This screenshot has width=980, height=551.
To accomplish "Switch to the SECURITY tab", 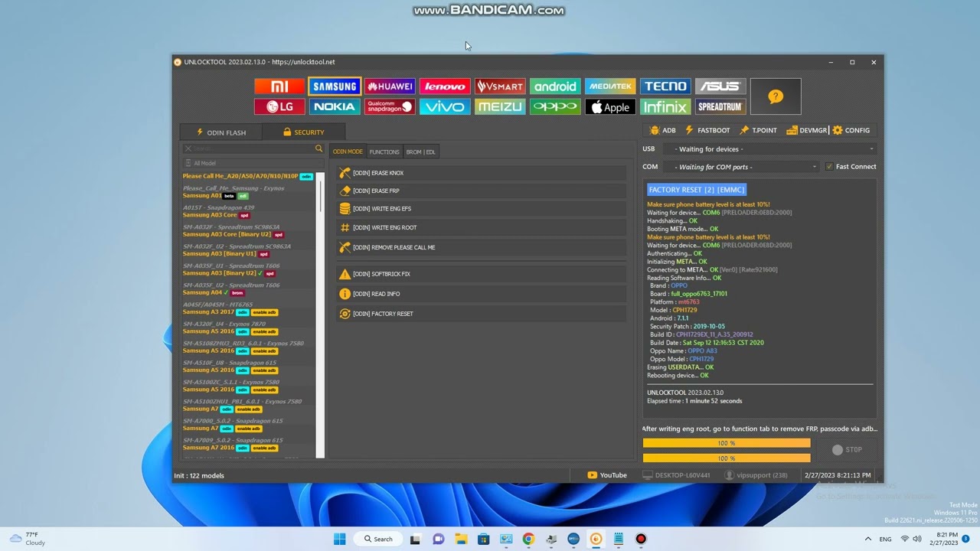I will click(x=304, y=132).
